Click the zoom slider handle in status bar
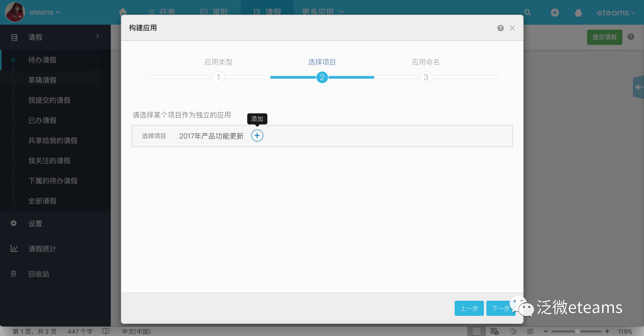The height and width of the screenshot is (336, 644). pyautogui.click(x=577, y=331)
